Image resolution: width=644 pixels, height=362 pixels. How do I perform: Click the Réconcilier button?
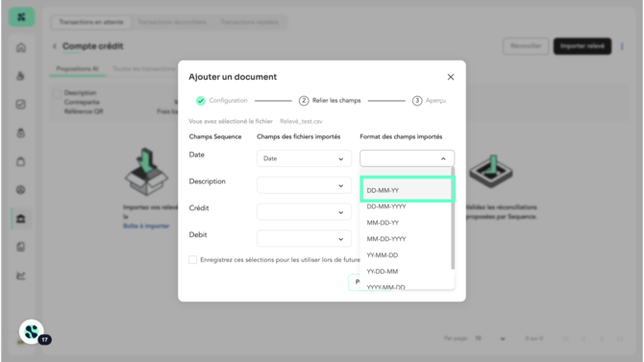pos(526,46)
